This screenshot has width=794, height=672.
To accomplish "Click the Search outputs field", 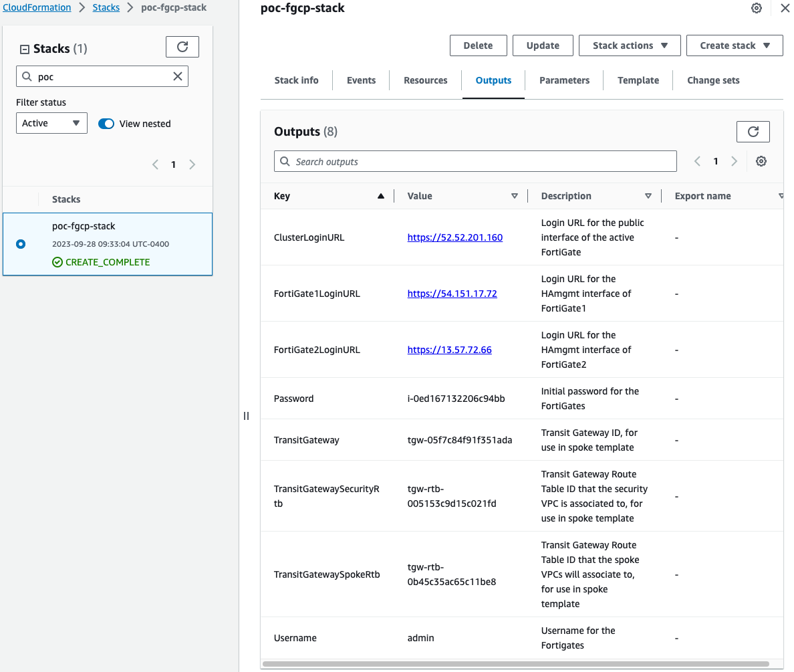I will pyautogui.click(x=475, y=161).
